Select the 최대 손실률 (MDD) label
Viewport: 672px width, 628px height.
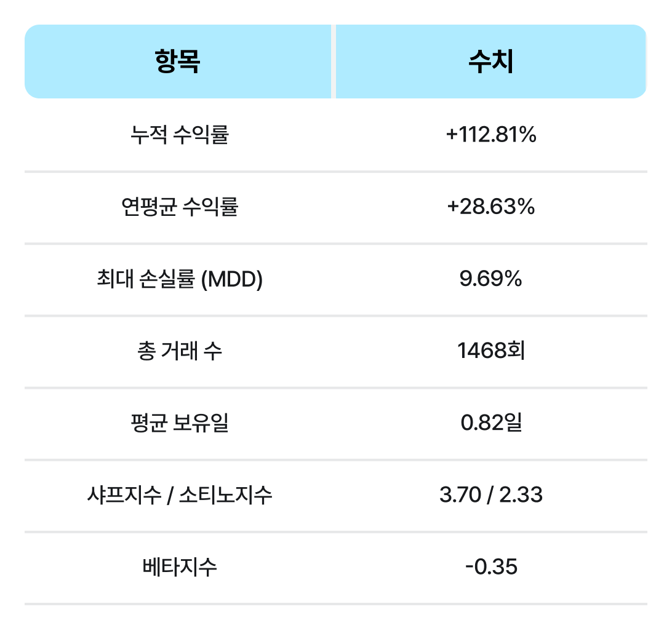coord(180,279)
